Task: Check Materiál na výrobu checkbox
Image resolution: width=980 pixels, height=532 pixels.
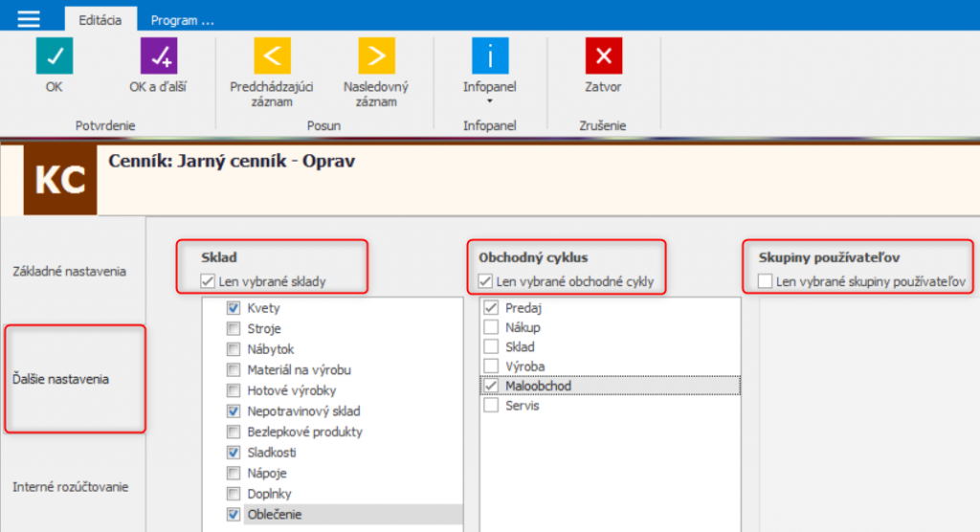Action: pos(234,369)
